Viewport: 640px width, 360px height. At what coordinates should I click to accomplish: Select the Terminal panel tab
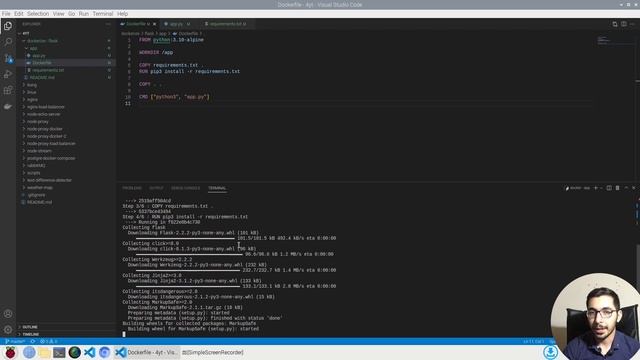pos(217,188)
